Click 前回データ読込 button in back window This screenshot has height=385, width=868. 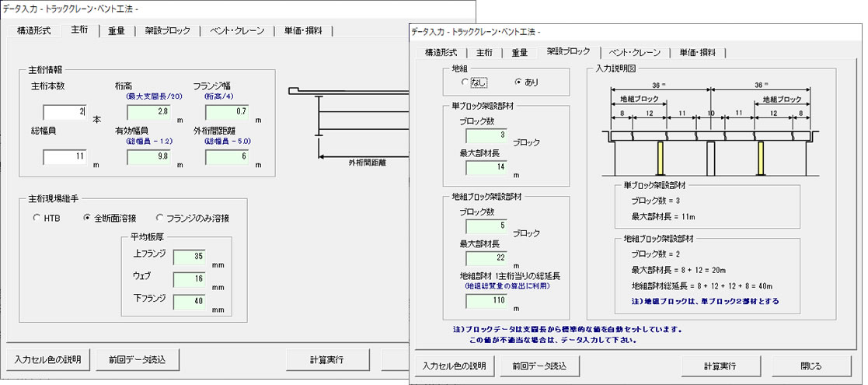pyautogui.click(x=138, y=359)
